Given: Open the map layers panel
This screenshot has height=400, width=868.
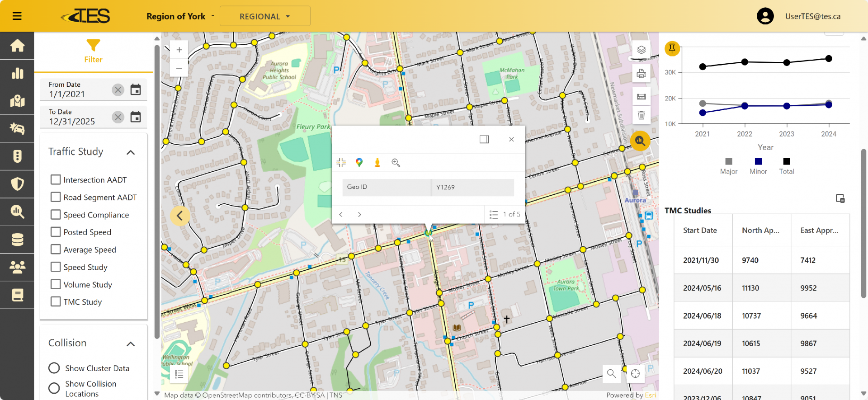Looking at the screenshot, I should point(641,50).
